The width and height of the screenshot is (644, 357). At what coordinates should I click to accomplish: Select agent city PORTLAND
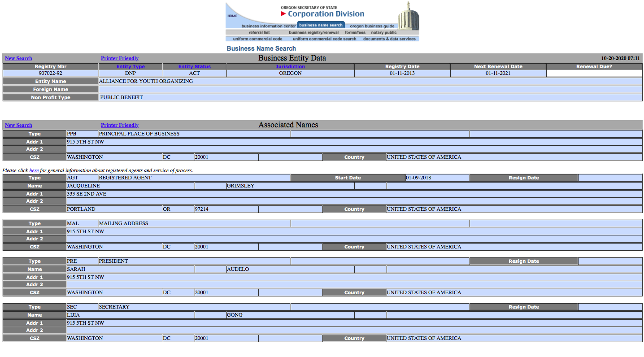coord(81,209)
